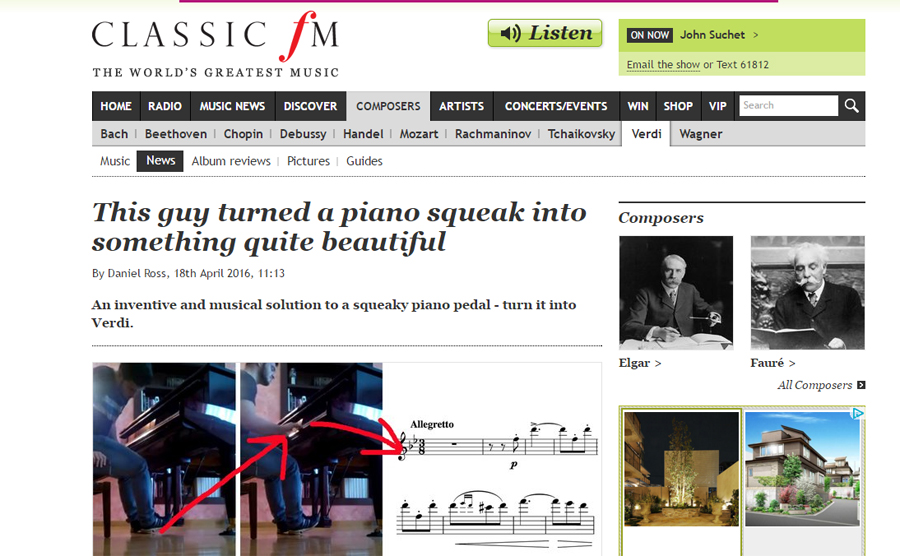The width and height of the screenshot is (900, 556).
Task: Expand Elgar composer link arrow
Action: [x=658, y=363]
